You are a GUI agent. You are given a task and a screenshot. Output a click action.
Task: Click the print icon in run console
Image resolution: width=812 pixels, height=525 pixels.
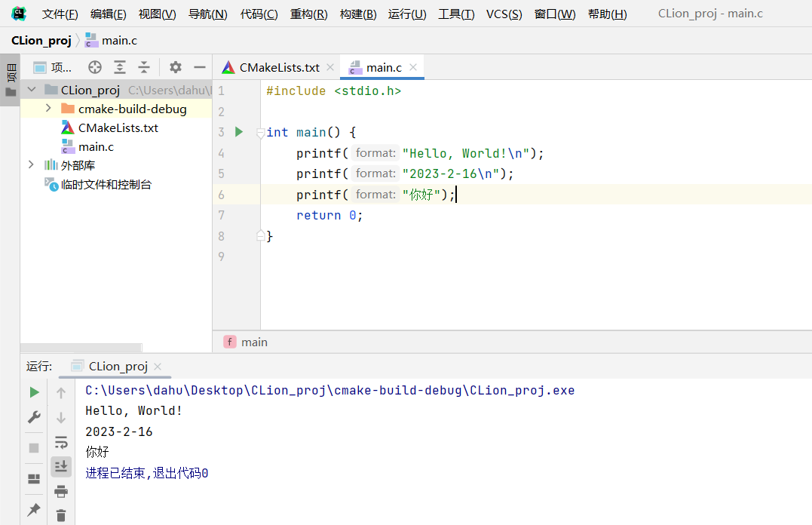[x=61, y=491]
